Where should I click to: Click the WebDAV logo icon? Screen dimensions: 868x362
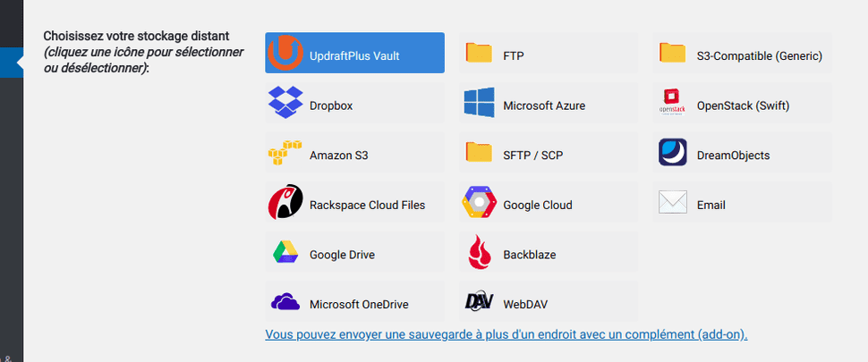[x=479, y=302]
